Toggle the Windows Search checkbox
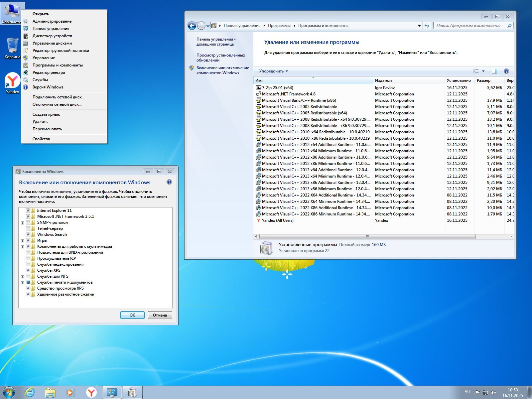This screenshot has height=399, width=532. (x=28, y=234)
